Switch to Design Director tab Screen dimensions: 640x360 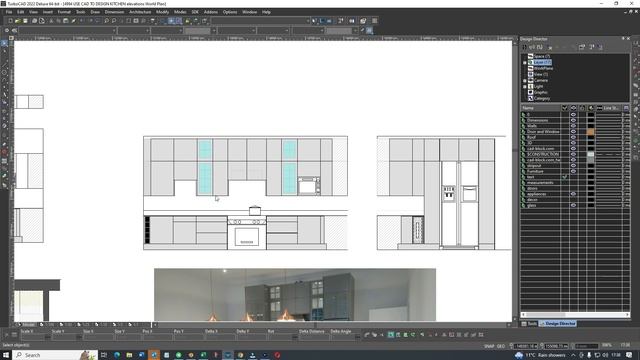tap(558, 324)
